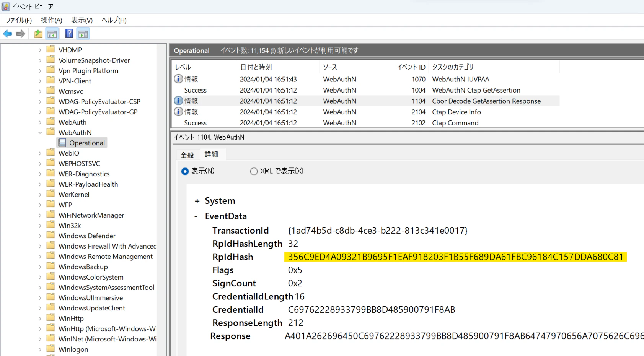Switch to the 全般 tab
The height and width of the screenshot is (356, 644).
(187, 155)
